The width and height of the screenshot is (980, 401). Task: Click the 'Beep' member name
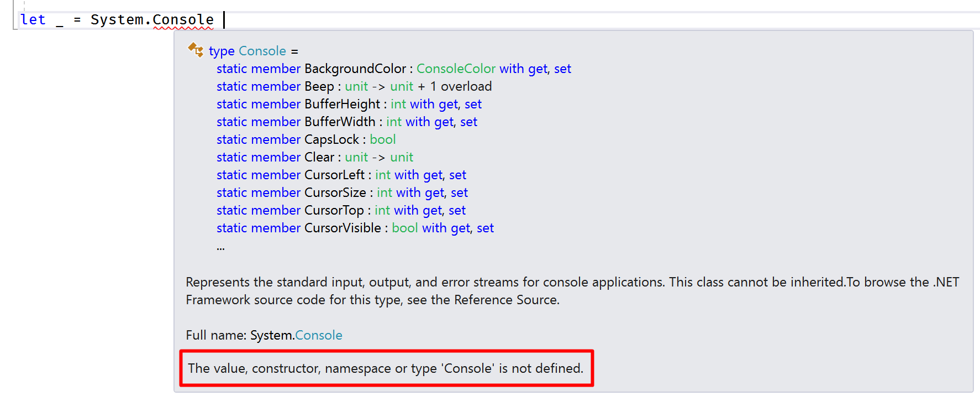point(319,86)
